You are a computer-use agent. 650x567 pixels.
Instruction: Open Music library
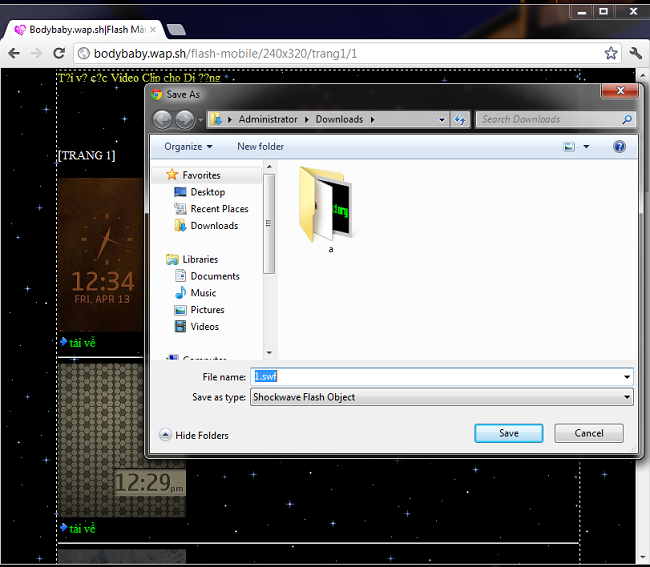point(203,293)
